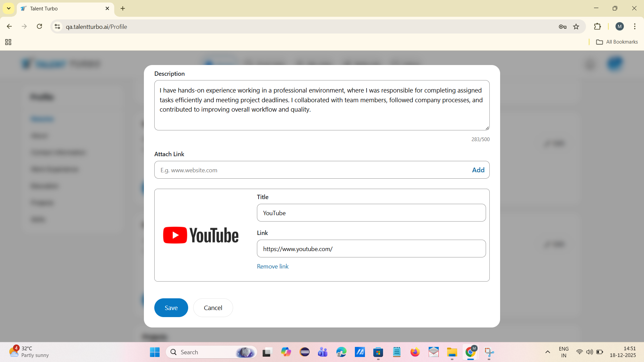Open Task View on the taskbar
644x362 pixels.
pyautogui.click(x=267, y=352)
